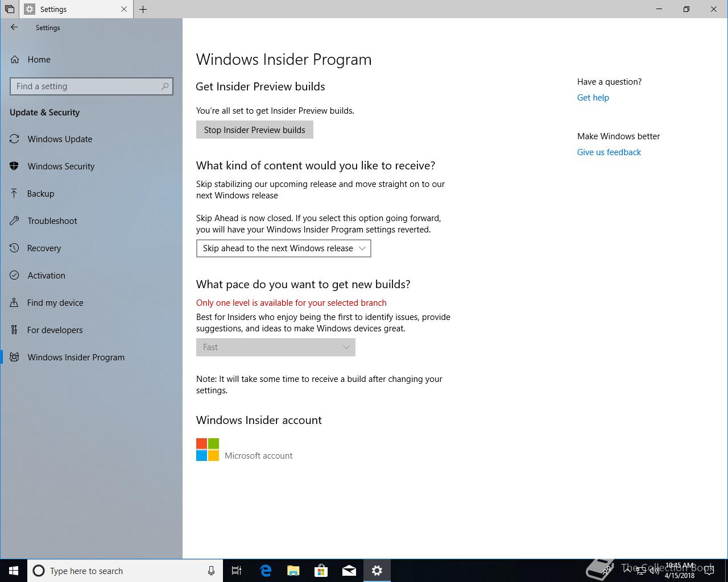Go to the Windows Update section
The height and width of the screenshot is (582, 728).
(91, 139)
